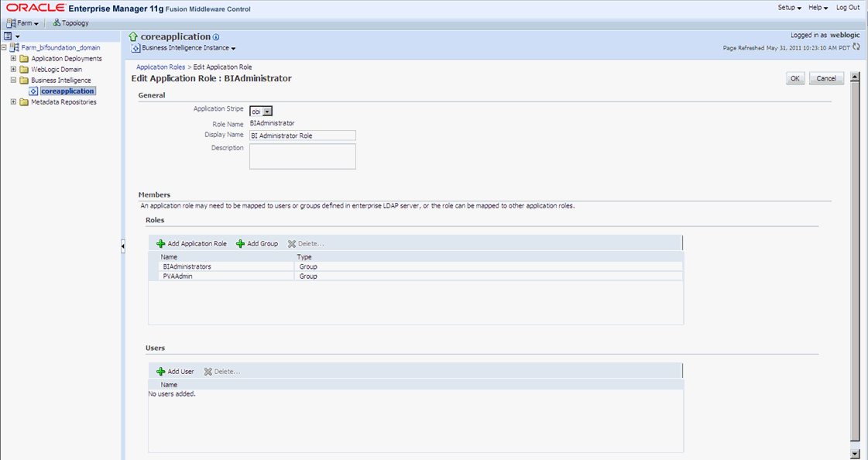Click the scrollbar up arrow
868x460 pixels.
click(x=855, y=77)
